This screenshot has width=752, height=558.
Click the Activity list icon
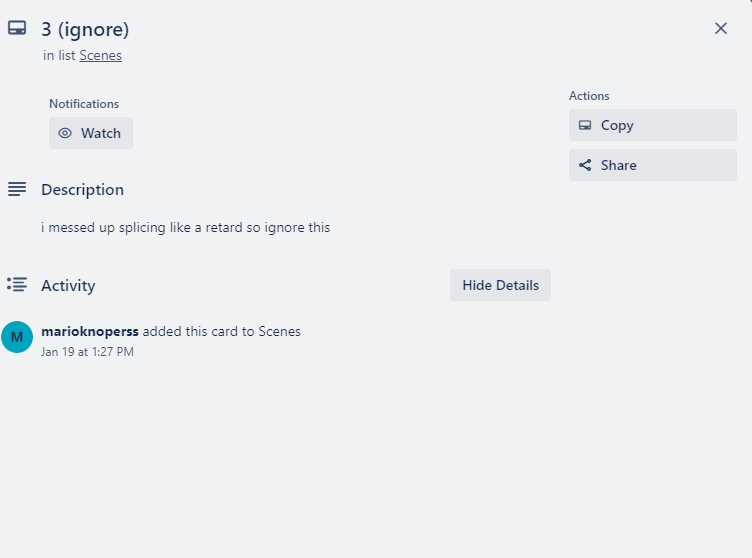(17, 285)
